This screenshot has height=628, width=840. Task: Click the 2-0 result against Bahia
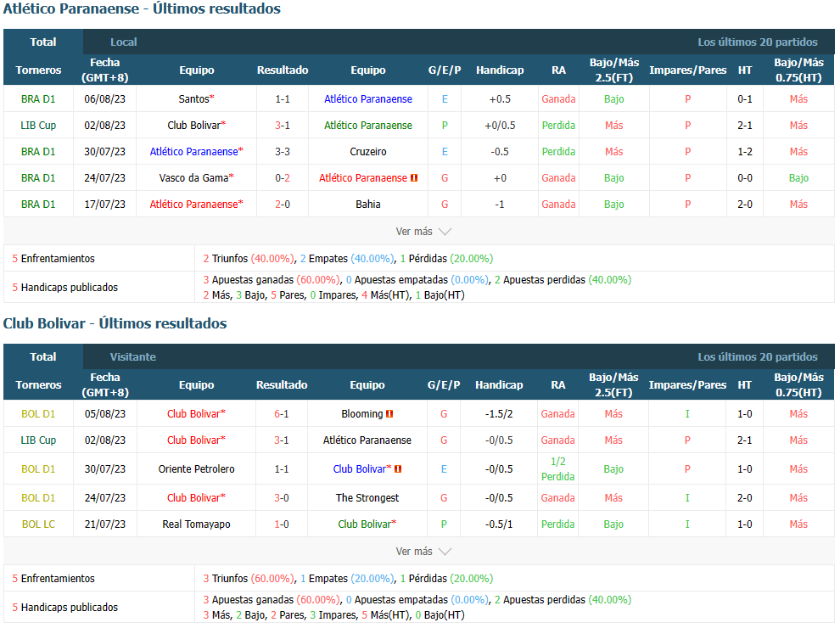[283, 205]
